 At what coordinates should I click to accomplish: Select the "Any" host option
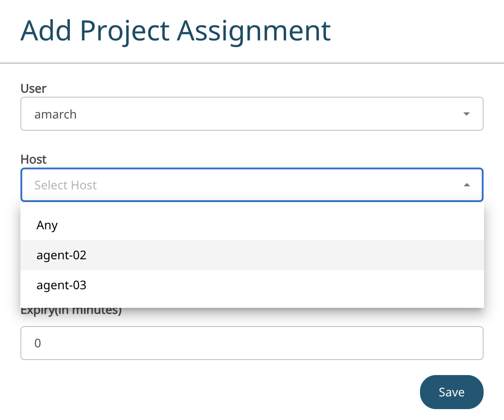tap(47, 225)
